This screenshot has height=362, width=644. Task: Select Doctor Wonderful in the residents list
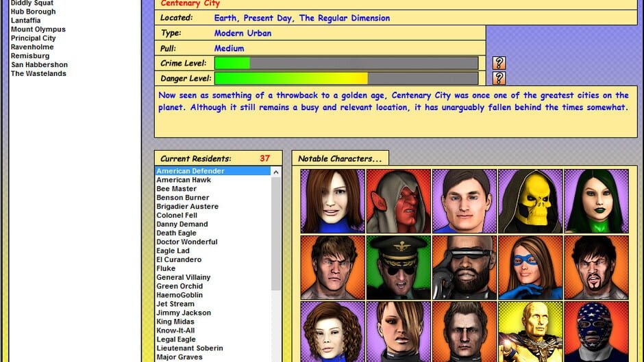tap(186, 242)
